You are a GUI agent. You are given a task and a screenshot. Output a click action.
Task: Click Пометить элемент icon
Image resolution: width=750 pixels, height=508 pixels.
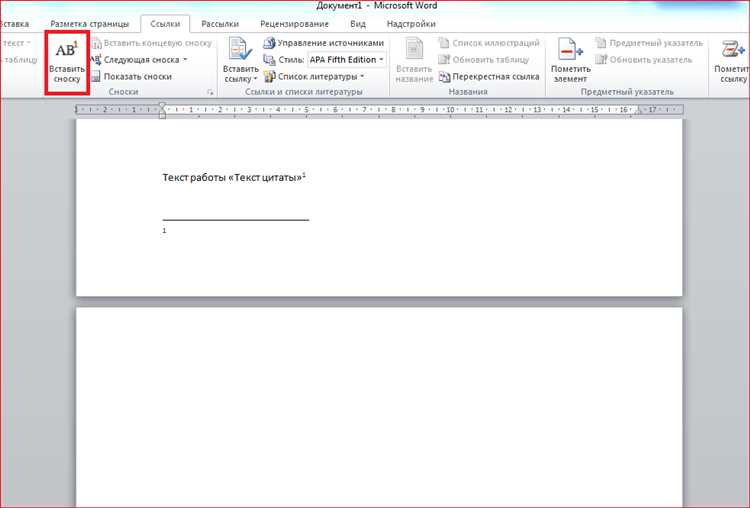point(570,49)
